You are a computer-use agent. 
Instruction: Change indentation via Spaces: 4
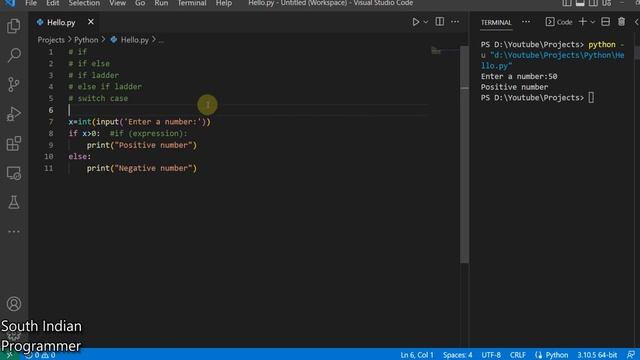pos(458,355)
